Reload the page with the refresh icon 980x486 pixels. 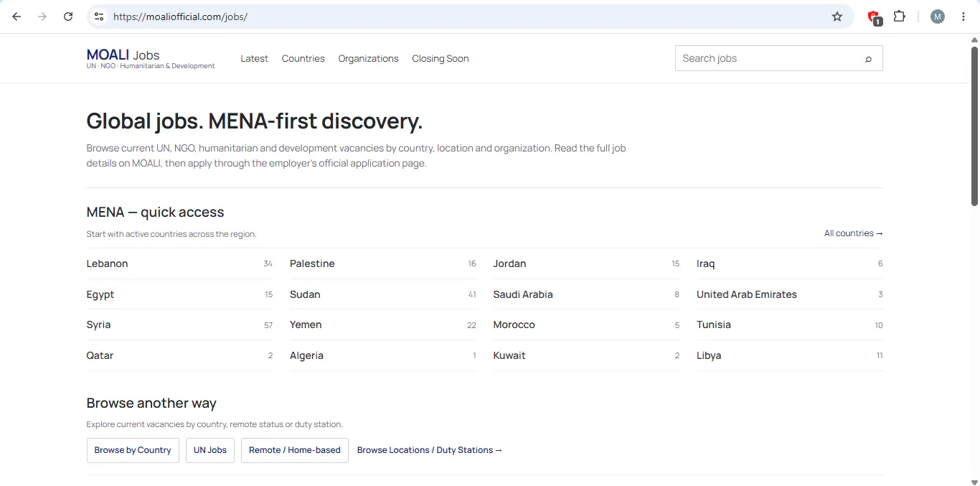click(x=68, y=17)
